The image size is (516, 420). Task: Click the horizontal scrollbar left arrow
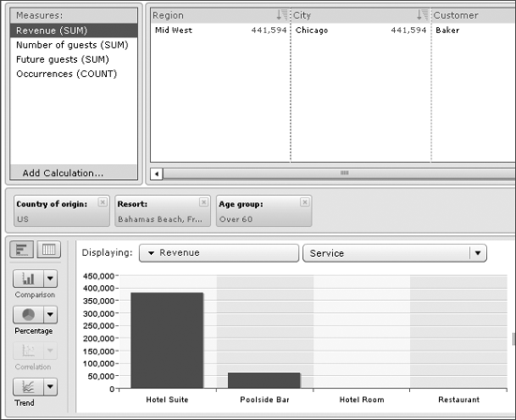157,173
